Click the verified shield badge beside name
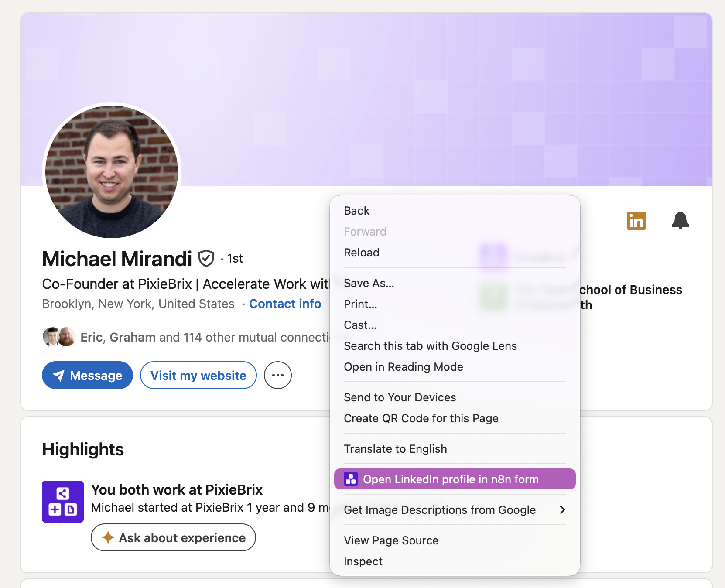The height and width of the screenshot is (588, 725). click(x=206, y=258)
